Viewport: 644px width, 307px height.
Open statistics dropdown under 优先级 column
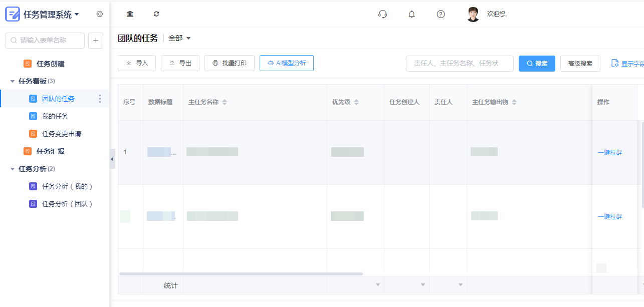(x=378, y=285)
